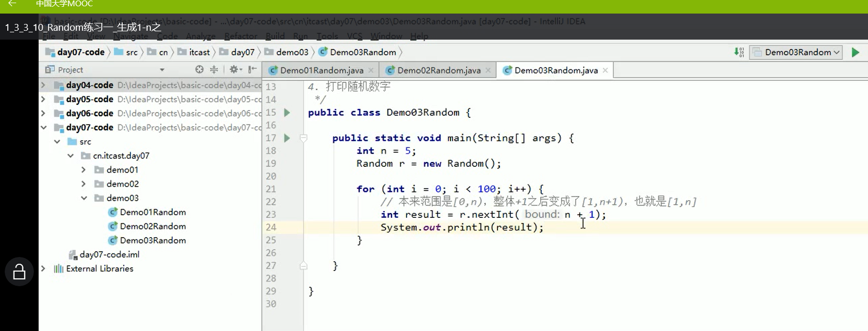Click Demo03Random breadcrumb
Viewport: 868px width, 331px height.
coord(357,52)
